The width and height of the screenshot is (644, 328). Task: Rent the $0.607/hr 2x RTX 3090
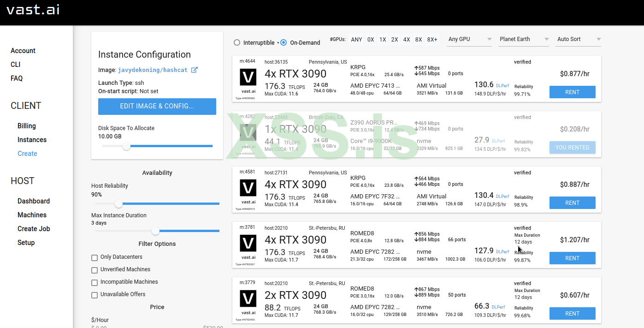572,313
